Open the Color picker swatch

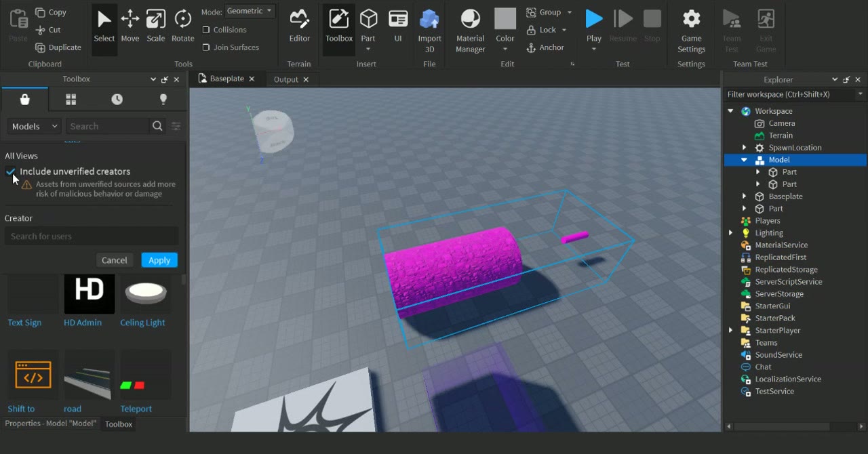coord(505,19)
